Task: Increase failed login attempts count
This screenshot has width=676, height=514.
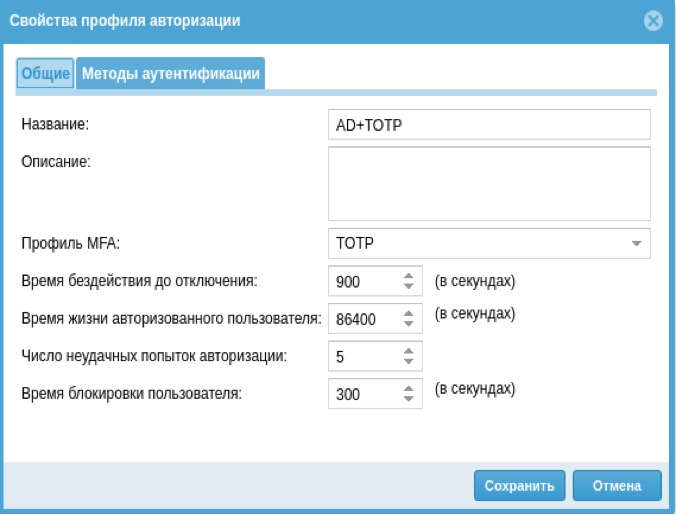Action: (x=409, y=351)
